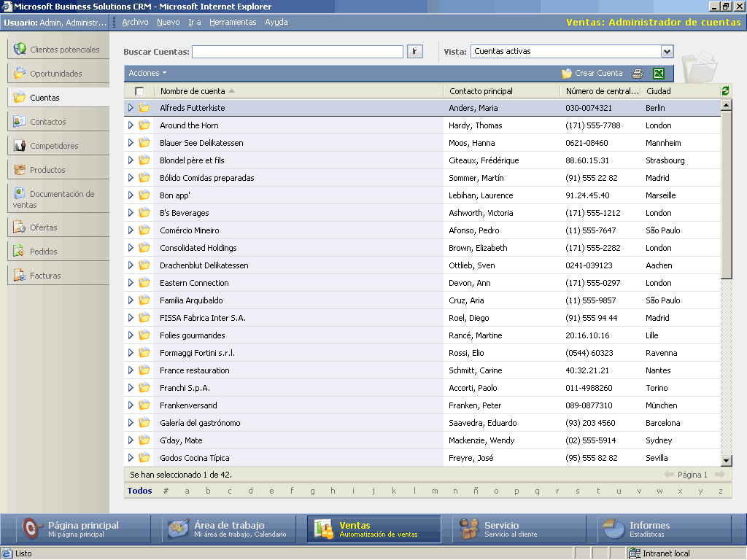Click the vertical scrollbar thumb
This screenshot has height=560, width=747.
coord(726,195)
